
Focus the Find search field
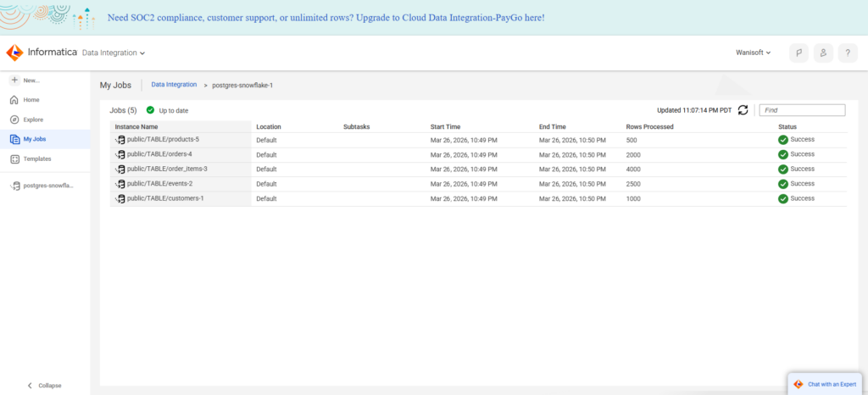pyautogui.click(x=802, y=110)
